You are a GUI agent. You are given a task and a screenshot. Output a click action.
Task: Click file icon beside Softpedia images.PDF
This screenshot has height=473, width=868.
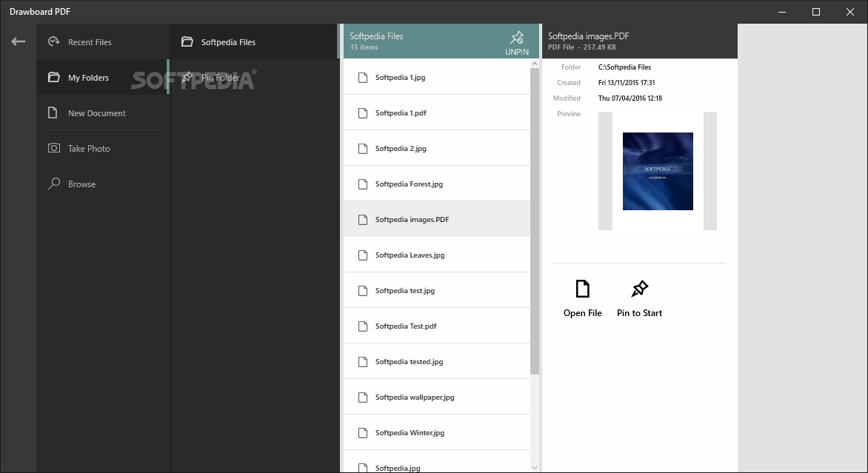tap(363, 220)
